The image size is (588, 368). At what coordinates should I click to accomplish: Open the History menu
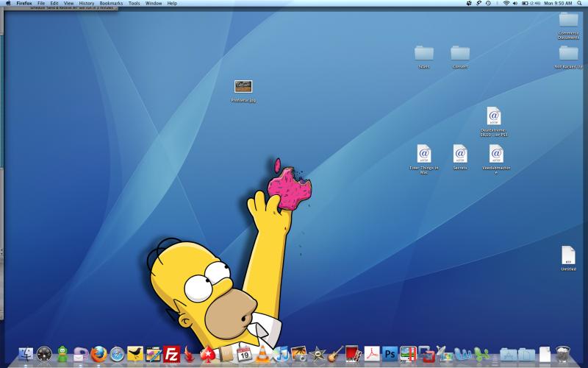point(87,3)
